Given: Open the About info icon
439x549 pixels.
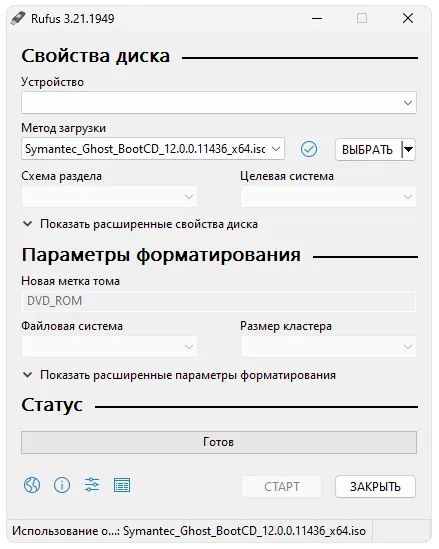Looking at the screenshot, I should 62,485.
